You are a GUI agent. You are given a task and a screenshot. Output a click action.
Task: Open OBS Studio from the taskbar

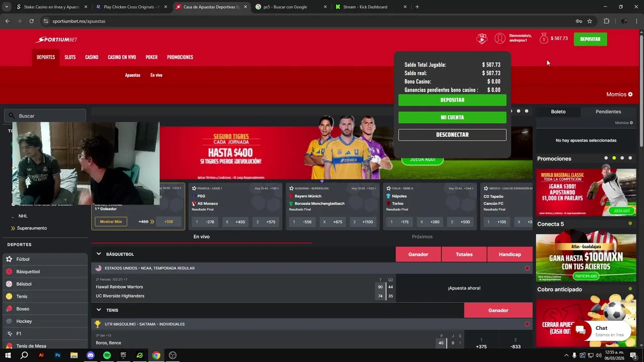(173, 355)
